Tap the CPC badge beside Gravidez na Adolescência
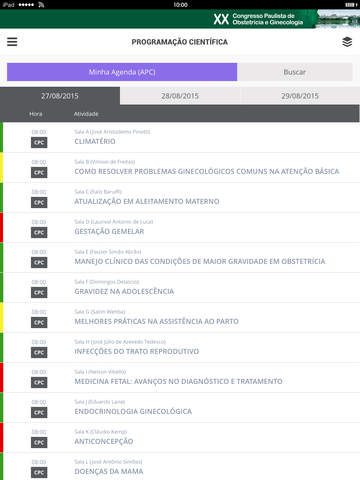Screen dimensions: 360x480 (39, 292)
